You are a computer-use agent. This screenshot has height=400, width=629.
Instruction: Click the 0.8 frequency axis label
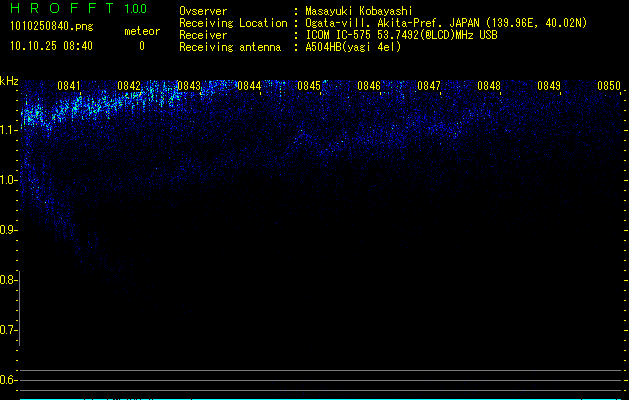[x=7, y=280]
